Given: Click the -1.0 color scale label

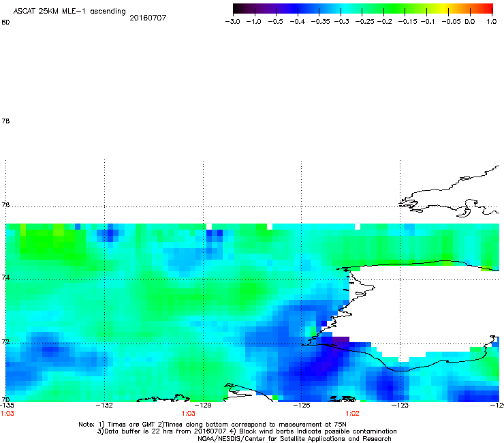Looking at the screenshot, I should pyautogui.click(x=253, y=22).
